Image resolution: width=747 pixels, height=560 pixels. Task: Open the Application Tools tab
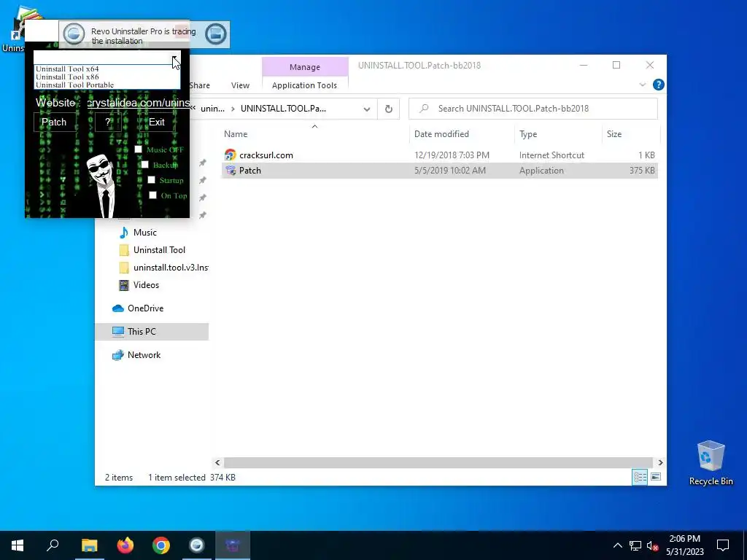[x=304, y=85]
